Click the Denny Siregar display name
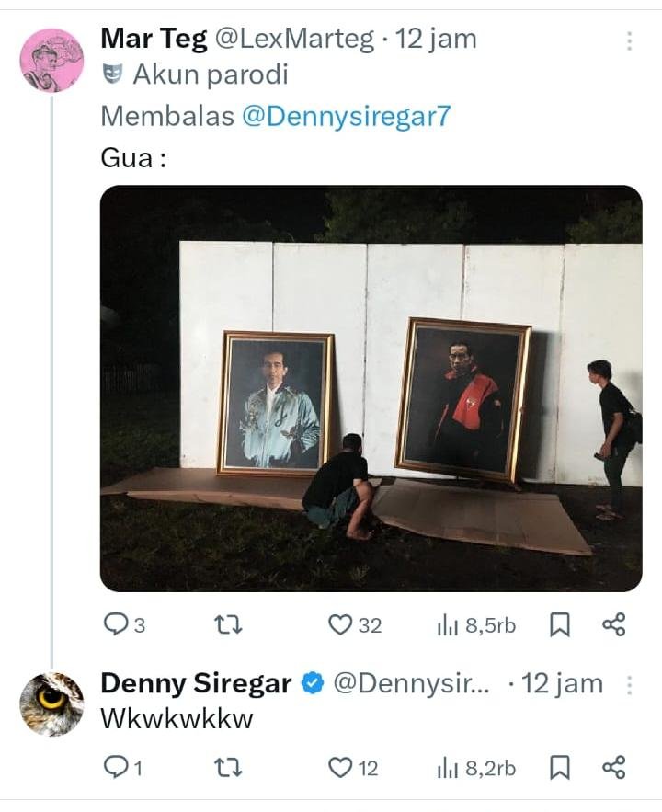The image size is (662, 812). [x=195, y=684]
